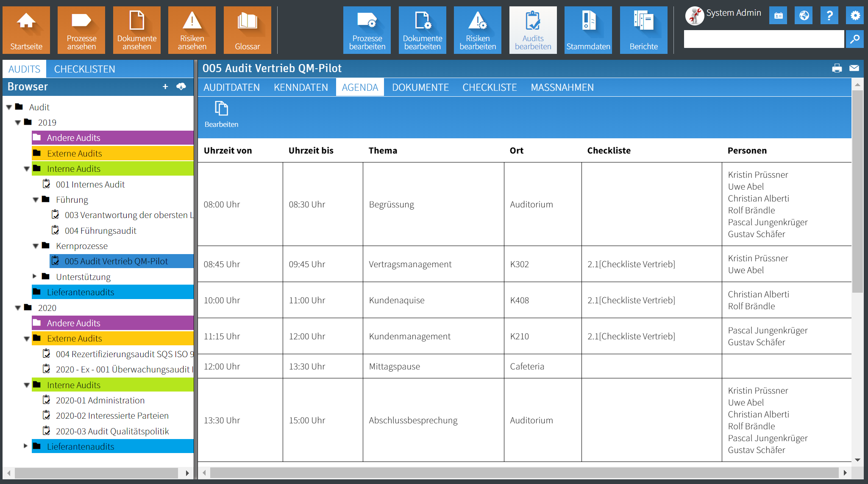868x484 pixels.
Task: Print the audit using the printer icon
Action: point(837,68)
